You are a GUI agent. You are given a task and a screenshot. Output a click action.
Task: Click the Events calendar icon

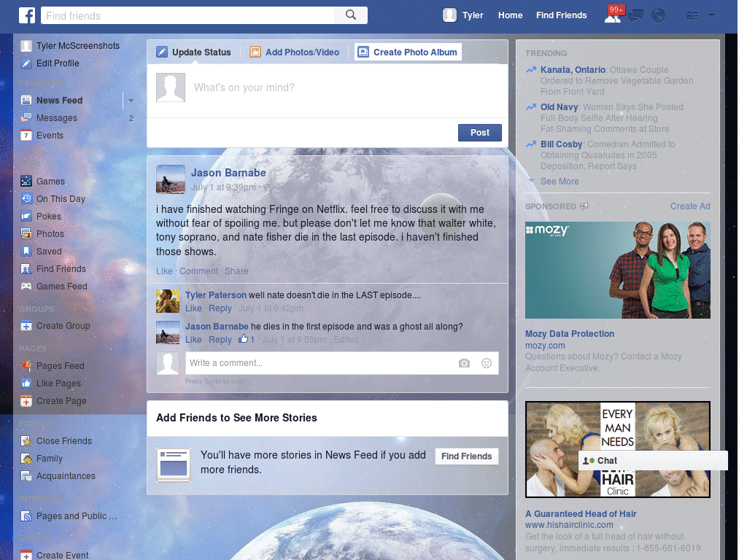tap(26, 135)
